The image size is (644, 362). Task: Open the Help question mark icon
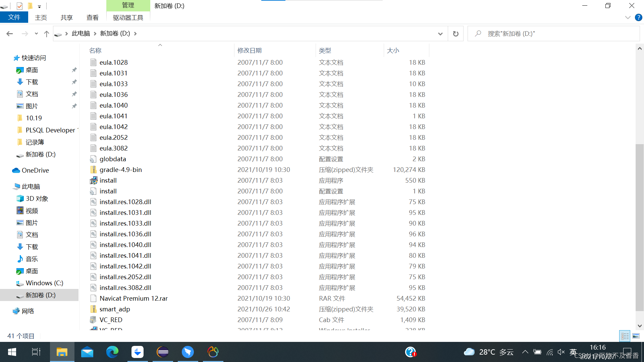pos(639,17)
